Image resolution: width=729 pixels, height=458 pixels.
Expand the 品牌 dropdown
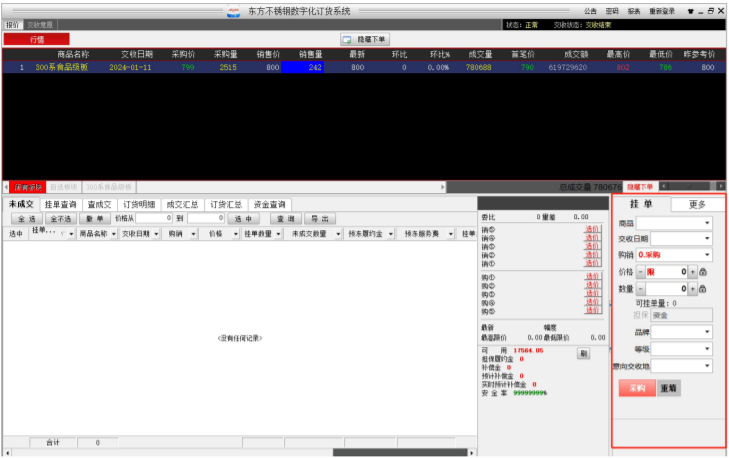click(706, 332)
